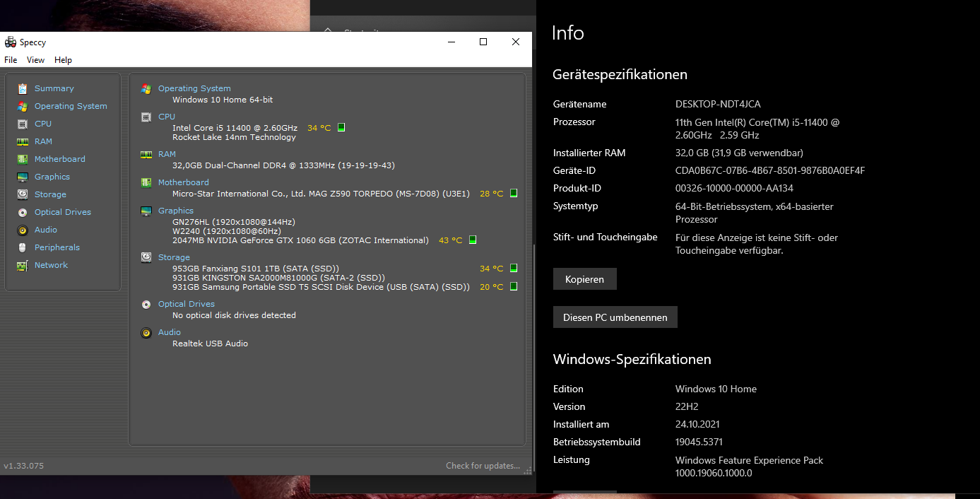Image resolution: width=980 pixels, height=499 pixels.
Task: Click the speaker icon beside the Audio heading
Action: pos(146,332)
